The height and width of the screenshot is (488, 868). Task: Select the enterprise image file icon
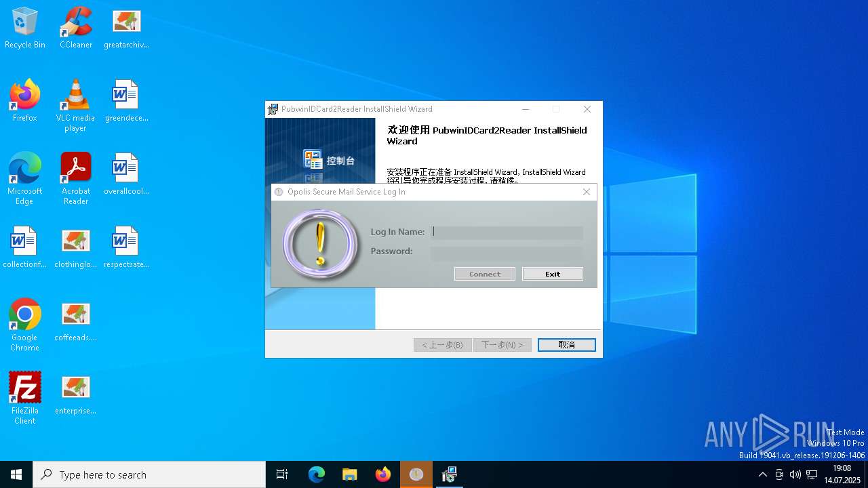75,394
